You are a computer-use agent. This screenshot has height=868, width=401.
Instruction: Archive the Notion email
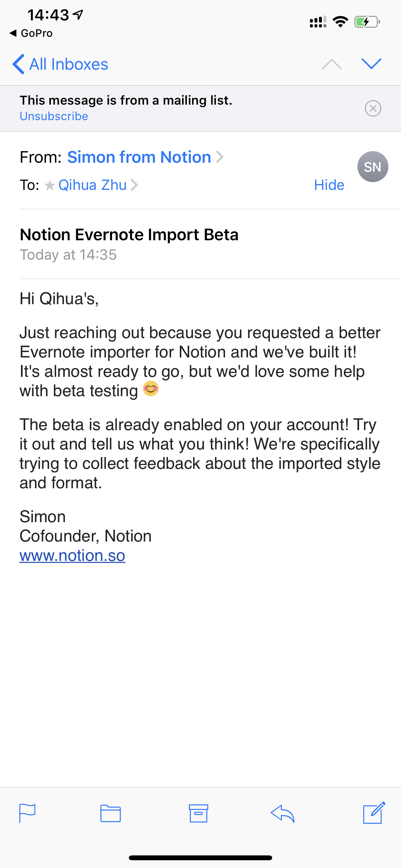[x=199, y=813]
